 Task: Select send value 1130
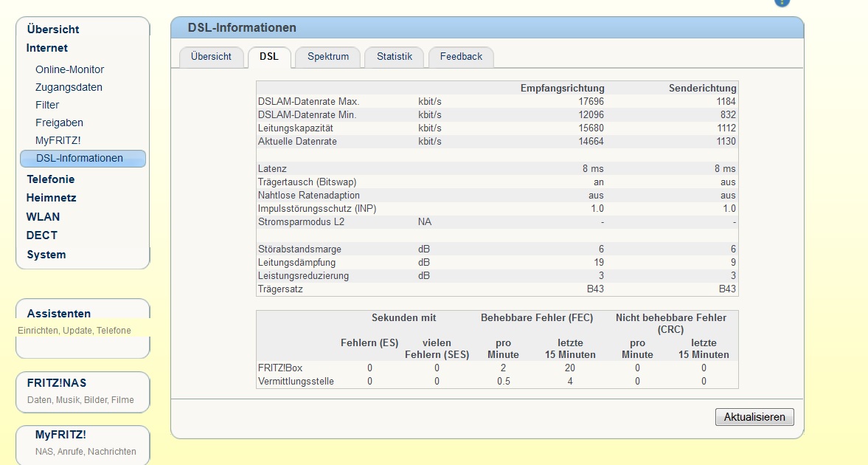pyautogui.click(x=726, y=141)
